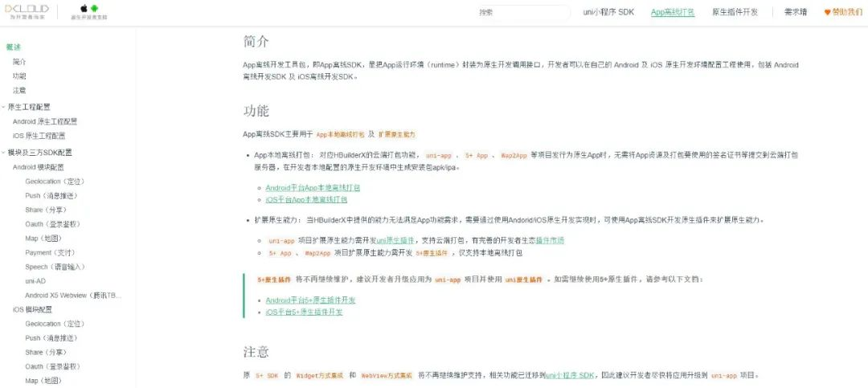Click the Apple and Android platform logo
This screenshot has width=868, height=388.
coord(89,11)
